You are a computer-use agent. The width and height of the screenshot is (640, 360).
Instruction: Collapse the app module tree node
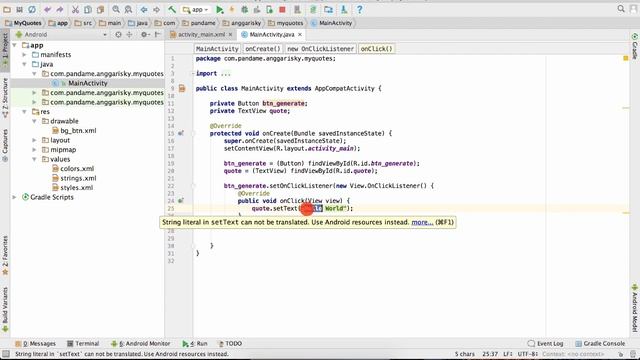15,45
